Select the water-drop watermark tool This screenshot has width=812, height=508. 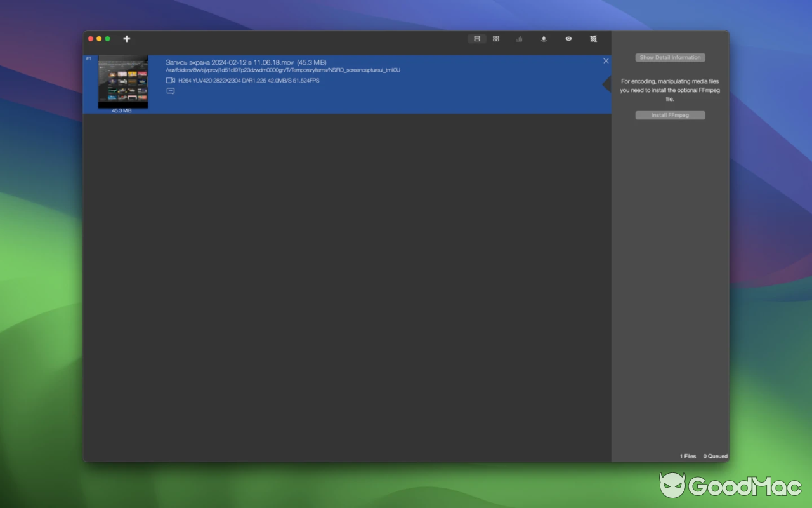point(543,39)
